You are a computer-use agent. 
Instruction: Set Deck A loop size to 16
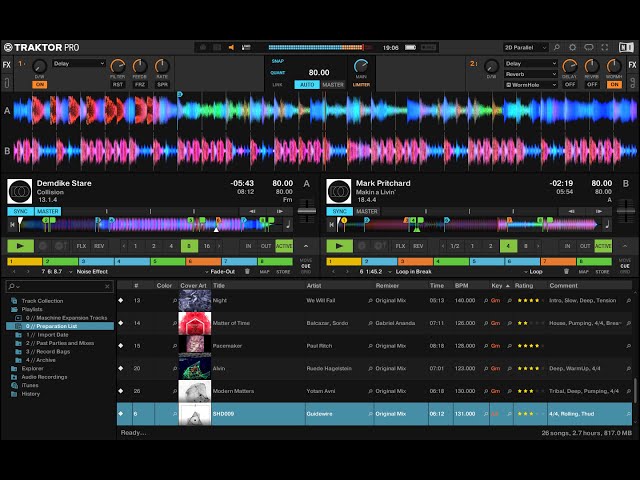[x=207, y=246]
